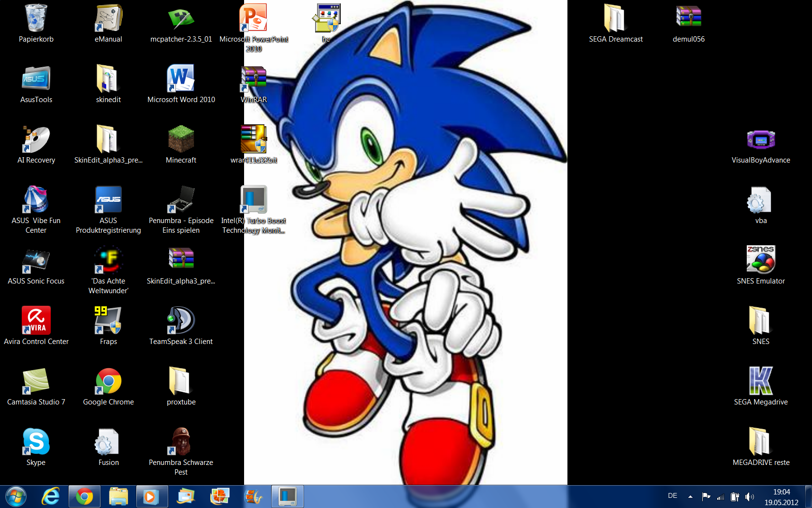Click the speaker volume tray icon
This screenshot has width=812, height=508.
[749, 496]
